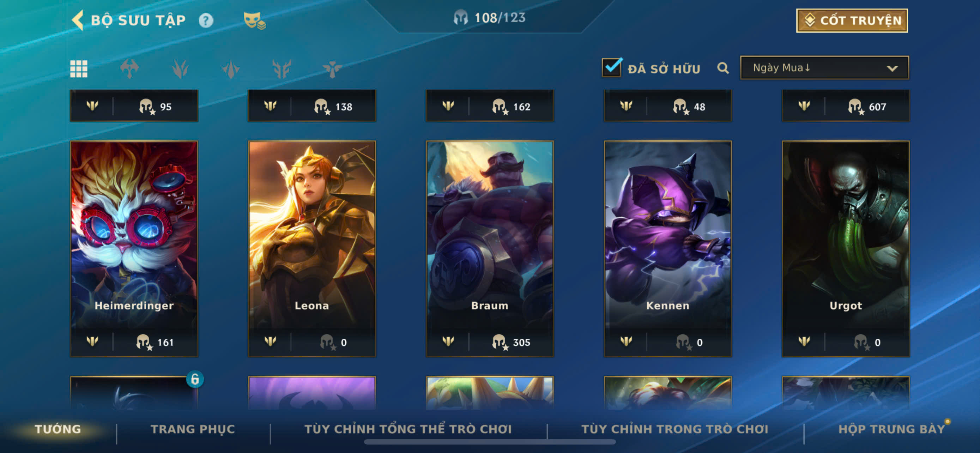Click the horizontal scroll bar at bottom
The width and height of the screenshot is (980, 453).
pos(490,442)
